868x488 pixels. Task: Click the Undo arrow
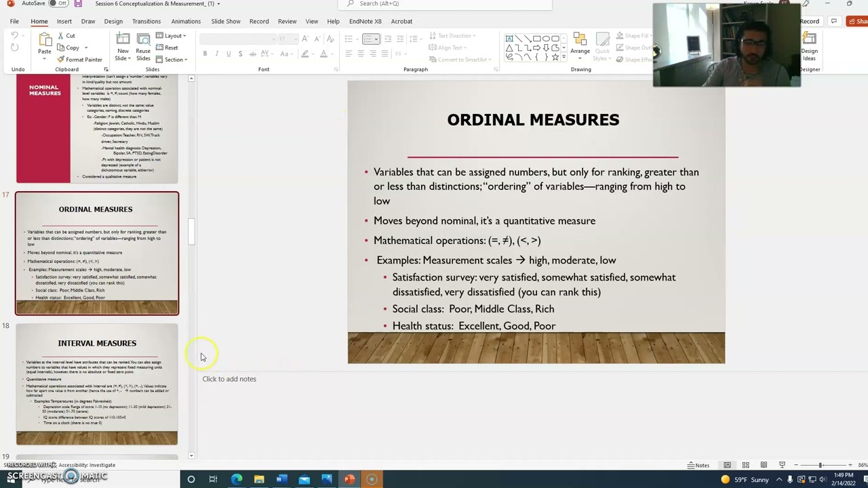click(x=15, y=36)
